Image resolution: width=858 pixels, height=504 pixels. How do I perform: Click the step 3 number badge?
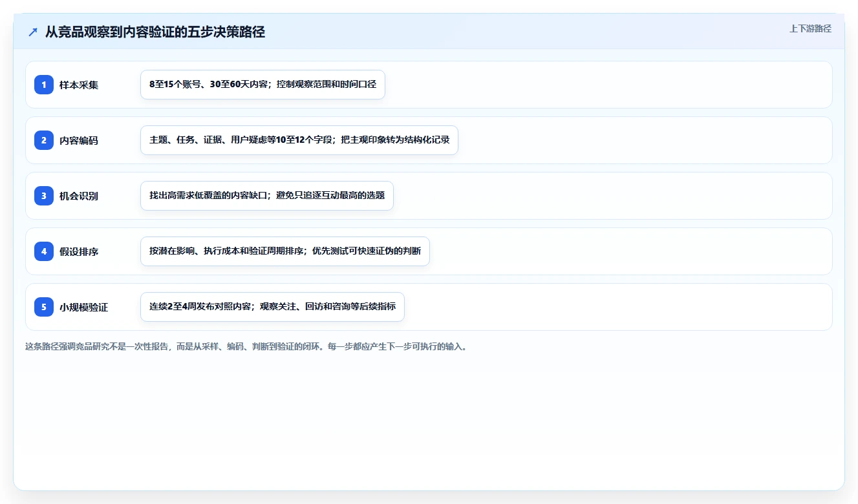click(44, 196)
